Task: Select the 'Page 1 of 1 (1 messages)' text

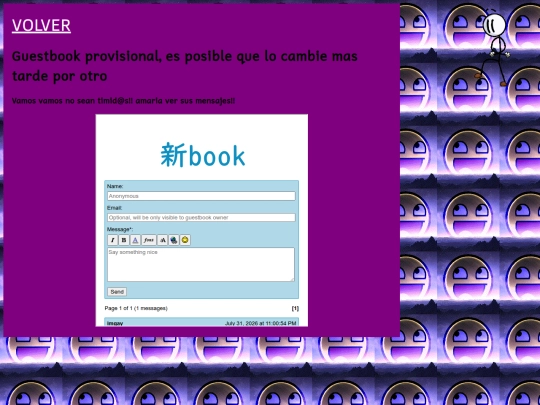Action: [x=136, y=308]
